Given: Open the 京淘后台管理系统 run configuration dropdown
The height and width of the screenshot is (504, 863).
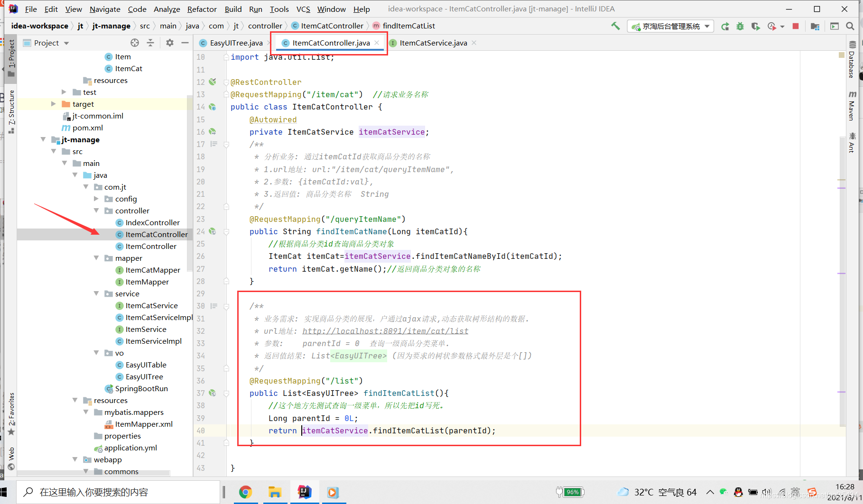Looking at the screenshot, I should tap(670, 26).
